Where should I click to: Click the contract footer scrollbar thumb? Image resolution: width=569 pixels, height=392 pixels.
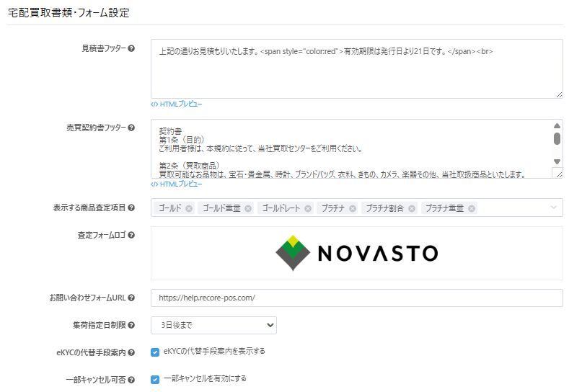[x=557, y=139]
